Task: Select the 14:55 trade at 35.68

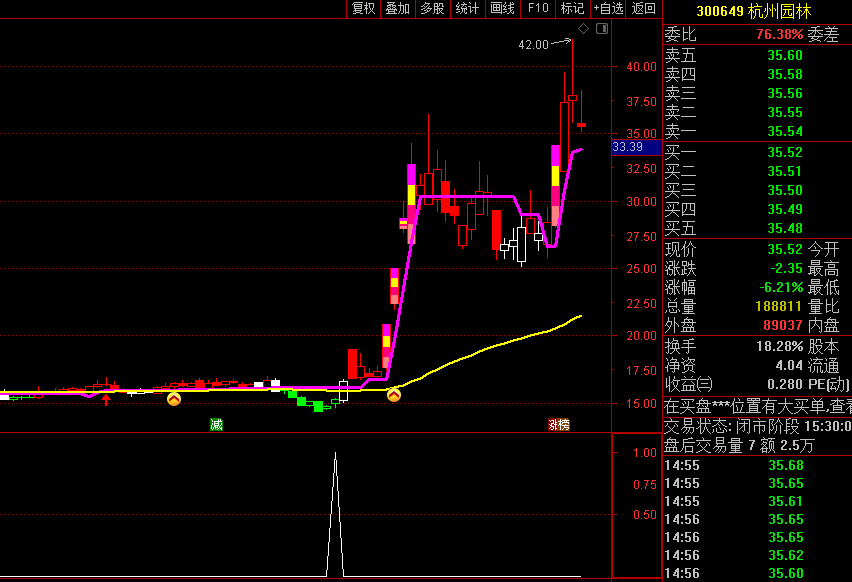Action: pos(757,465)
